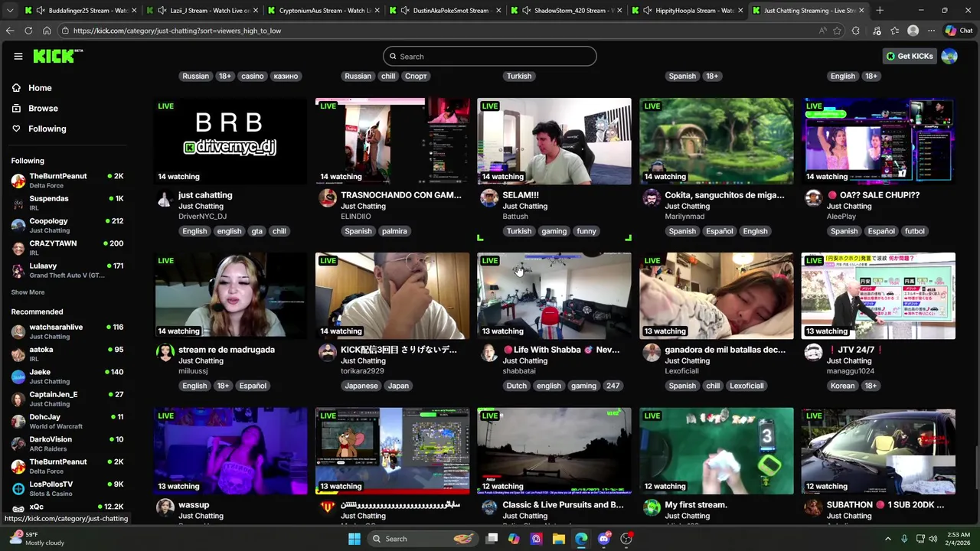
Task: Open CaptainJen_E recommended channel
Action: [67, 399]
